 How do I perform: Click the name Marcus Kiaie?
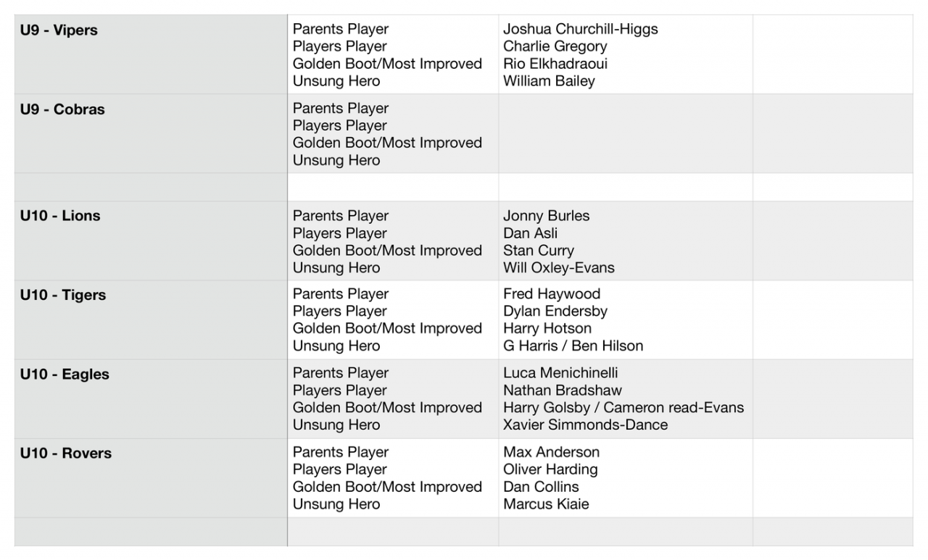(x=546, y=504)
